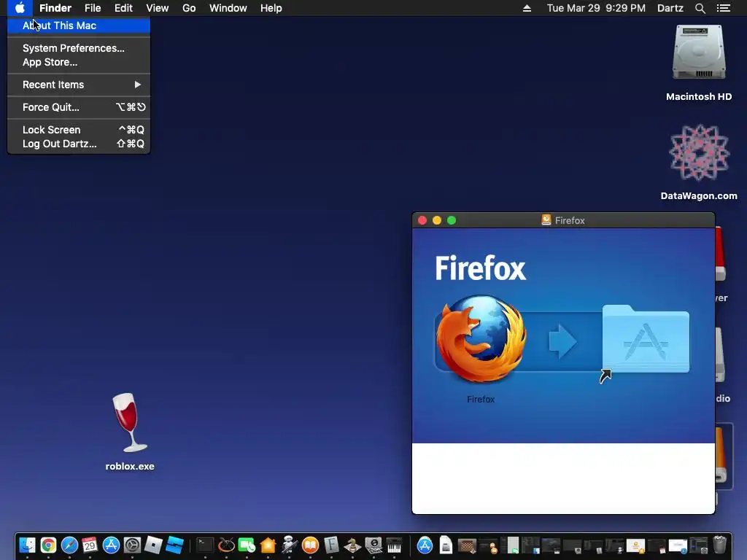Restore the minimized window with yellow badge
Image resolution: width=747 pixels, height=560 pixels.
pyautogui.click(x=635, y=545)
